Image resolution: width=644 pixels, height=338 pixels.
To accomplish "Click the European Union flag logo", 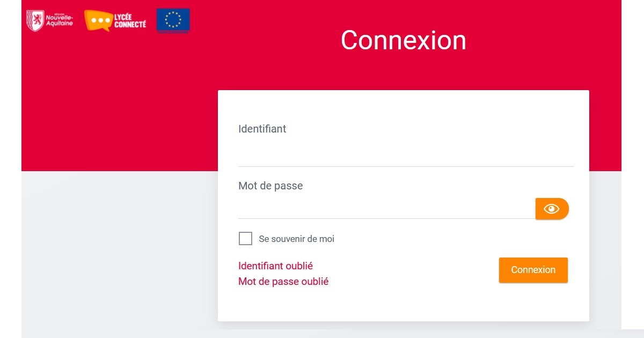I will pos(173,21).
